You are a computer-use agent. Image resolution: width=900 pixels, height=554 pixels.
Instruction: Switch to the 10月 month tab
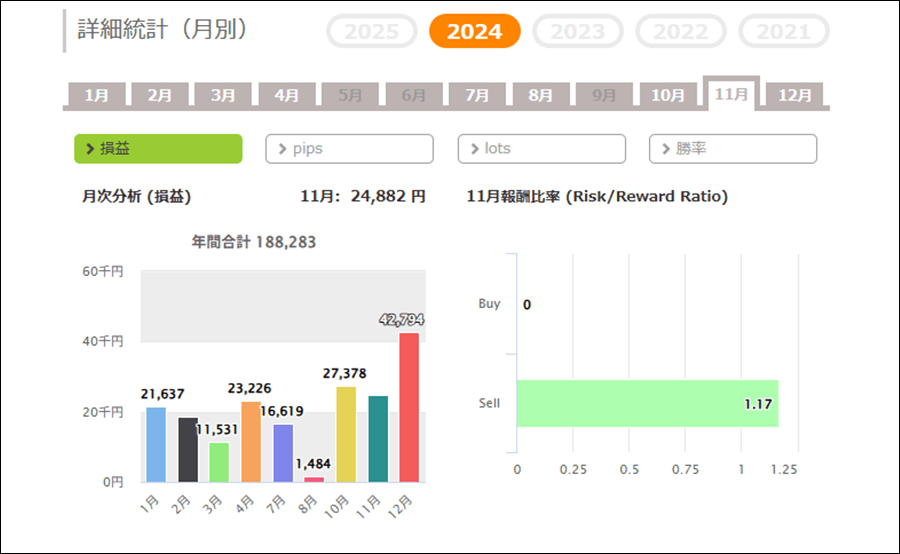click(667, 96)
